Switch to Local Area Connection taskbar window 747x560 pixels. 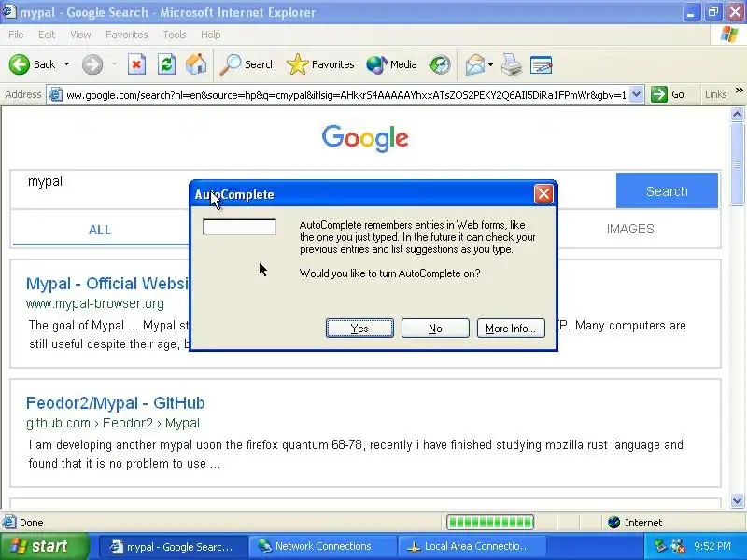coord(472,546)
